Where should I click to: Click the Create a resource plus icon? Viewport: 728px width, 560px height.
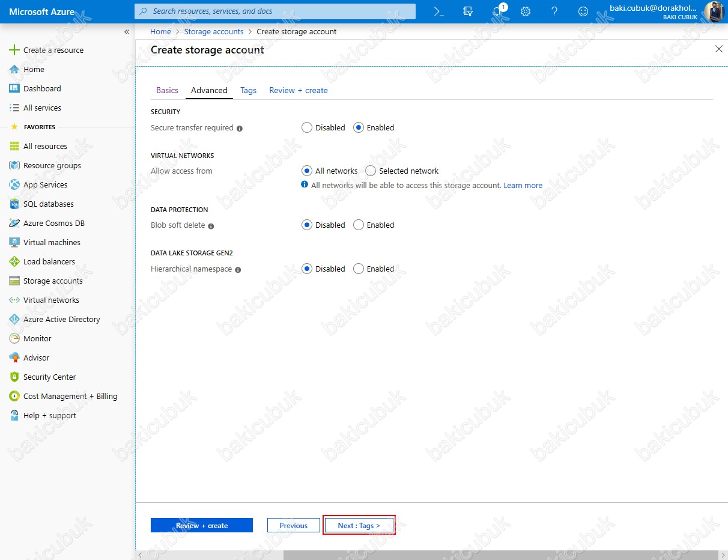coord(14,50)
